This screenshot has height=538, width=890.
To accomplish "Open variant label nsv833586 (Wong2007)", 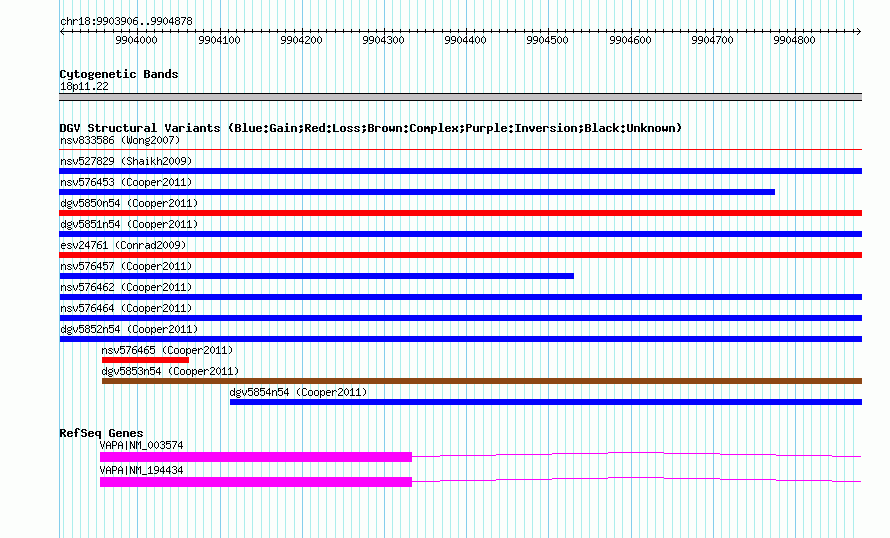I will [120, 140].
